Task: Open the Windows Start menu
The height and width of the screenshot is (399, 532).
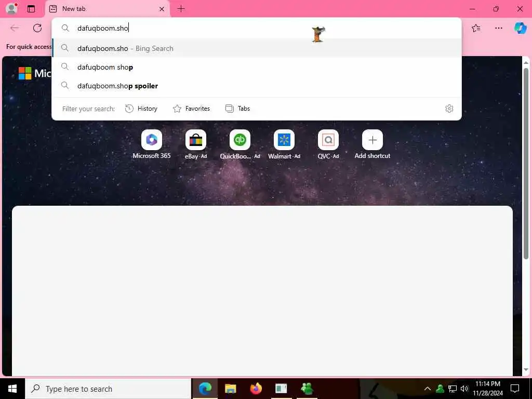Action: (12, 389)
